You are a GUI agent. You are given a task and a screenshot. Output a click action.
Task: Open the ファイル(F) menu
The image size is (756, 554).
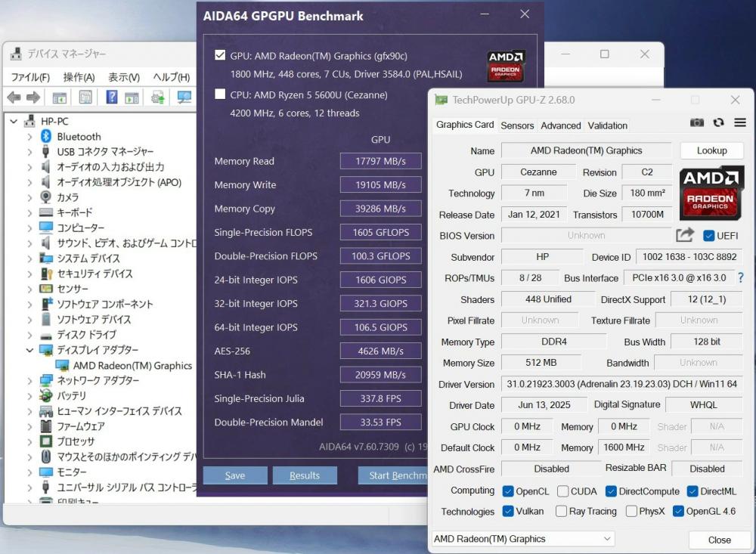(30, 77)
